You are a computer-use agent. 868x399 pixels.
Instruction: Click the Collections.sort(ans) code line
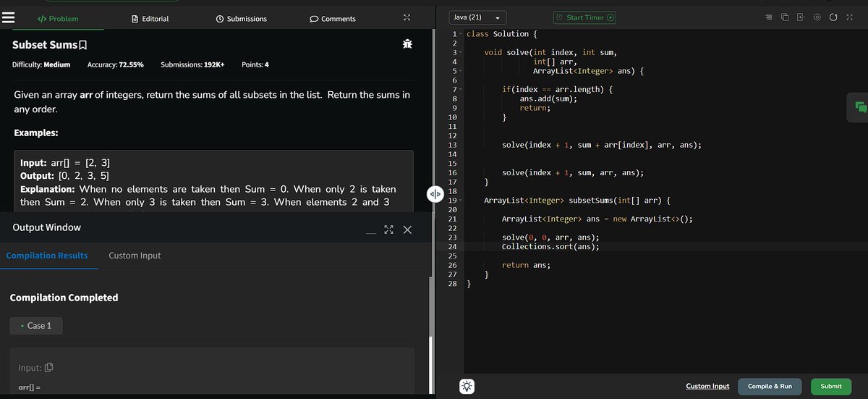[550, 246]
